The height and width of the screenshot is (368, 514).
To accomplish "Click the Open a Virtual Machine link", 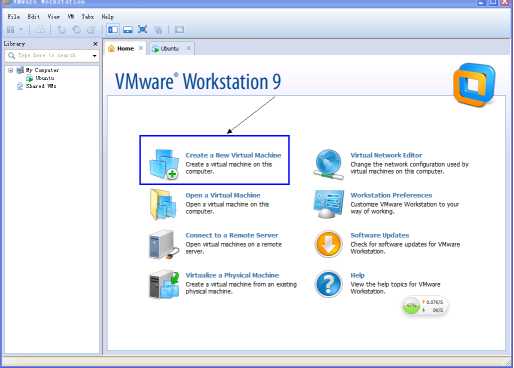I will [x=223, y=195].
